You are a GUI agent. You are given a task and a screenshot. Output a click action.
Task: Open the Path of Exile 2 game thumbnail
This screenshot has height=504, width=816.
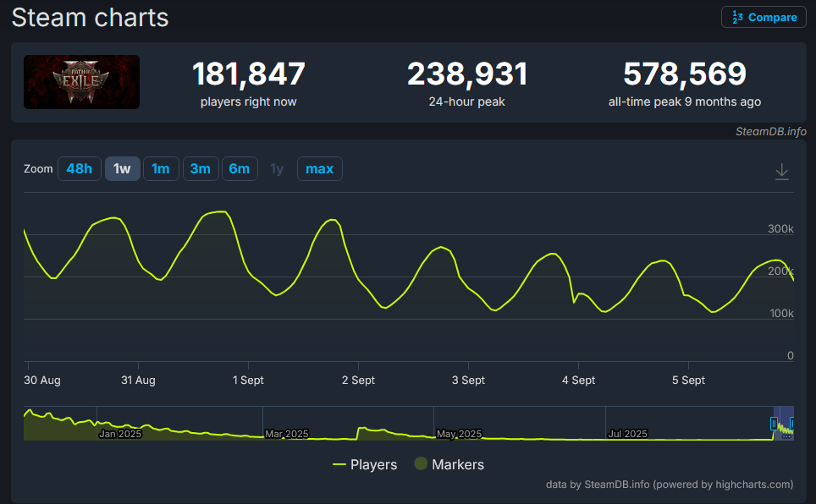pos(82,82)
